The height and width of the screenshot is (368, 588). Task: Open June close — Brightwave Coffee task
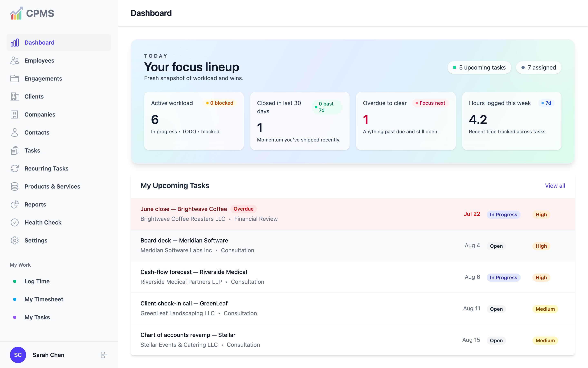pyautogui.click(x=184, y=209)
